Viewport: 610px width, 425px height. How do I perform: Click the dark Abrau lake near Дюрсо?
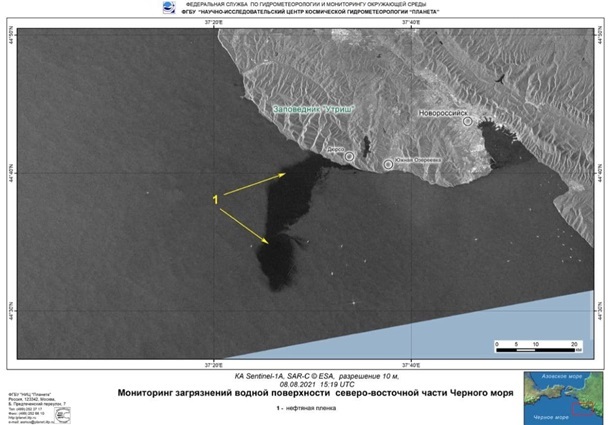366,146
